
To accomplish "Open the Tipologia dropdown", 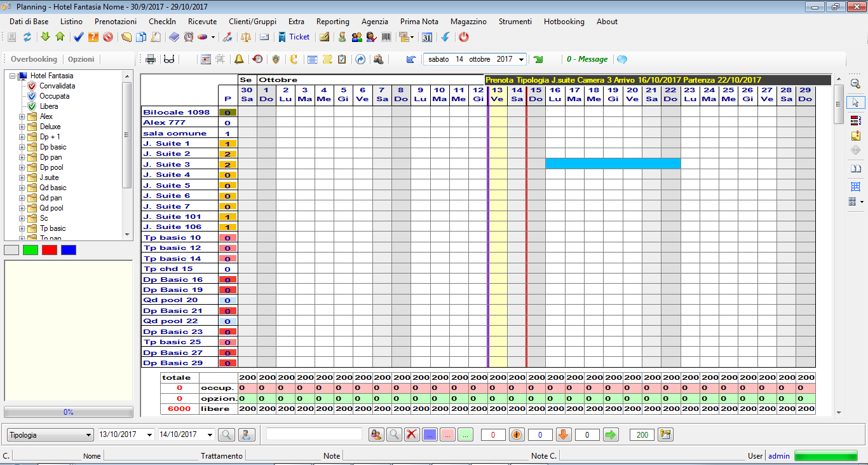I will pyautogui.click(x=50, y=434).
